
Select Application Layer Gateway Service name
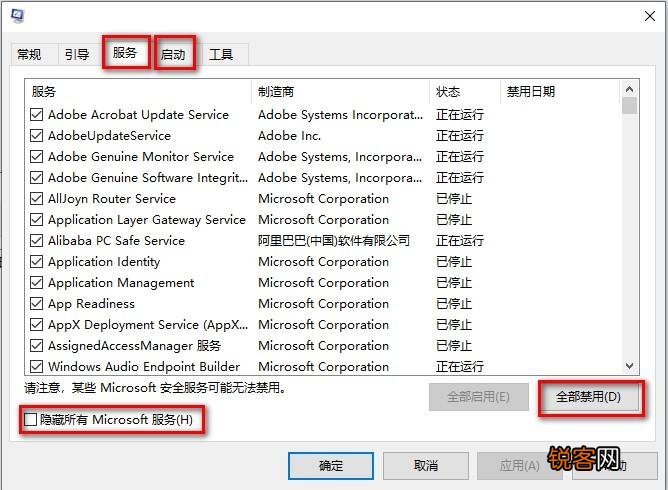point(147,219)
